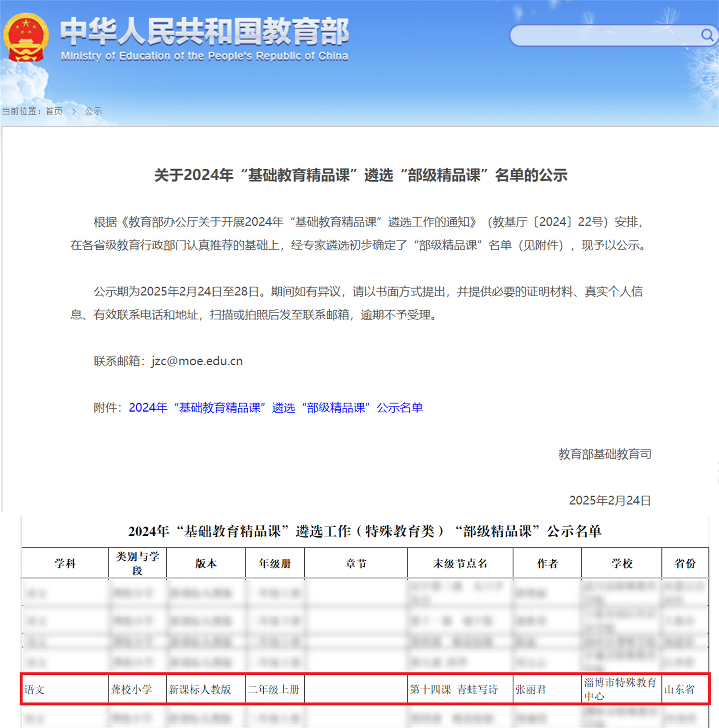The width and height of the screenshot is (719, 728).
Task: Click the breadcrumb chevron separator arrow
Action: coord(74,111)
